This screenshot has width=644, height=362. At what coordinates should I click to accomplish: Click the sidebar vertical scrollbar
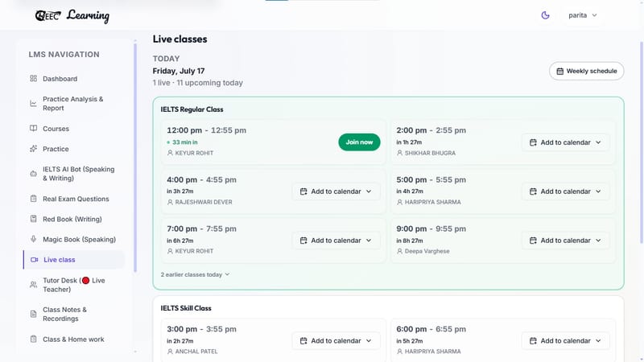point(135,158)
